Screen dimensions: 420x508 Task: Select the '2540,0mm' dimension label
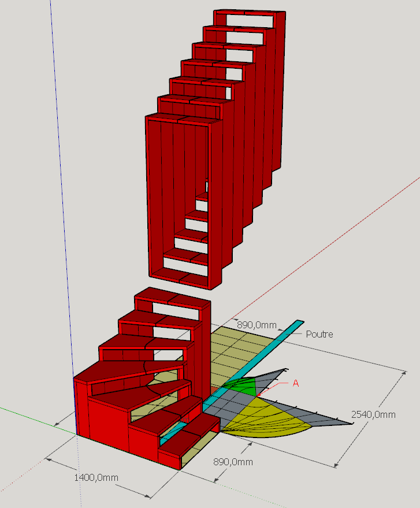pos(373,414)
